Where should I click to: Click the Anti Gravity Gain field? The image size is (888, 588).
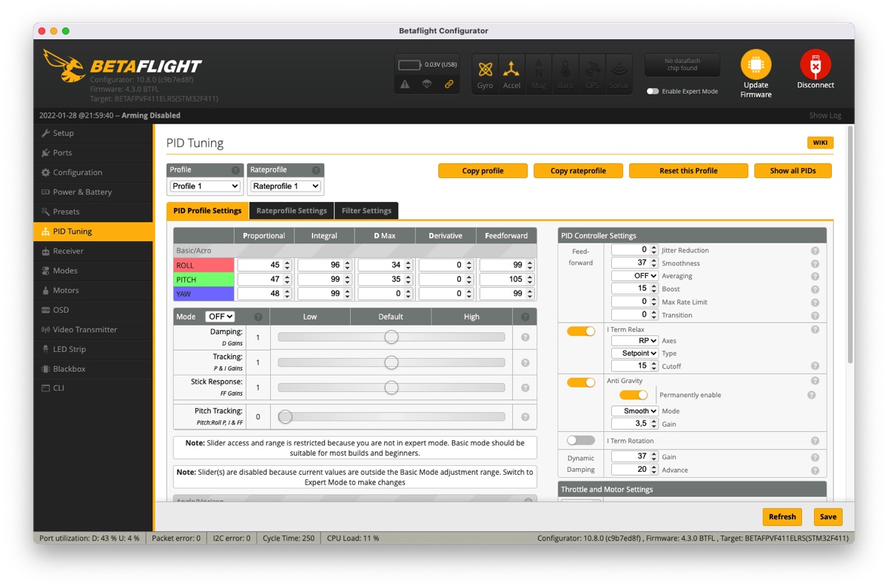click(x=635, y=424)
